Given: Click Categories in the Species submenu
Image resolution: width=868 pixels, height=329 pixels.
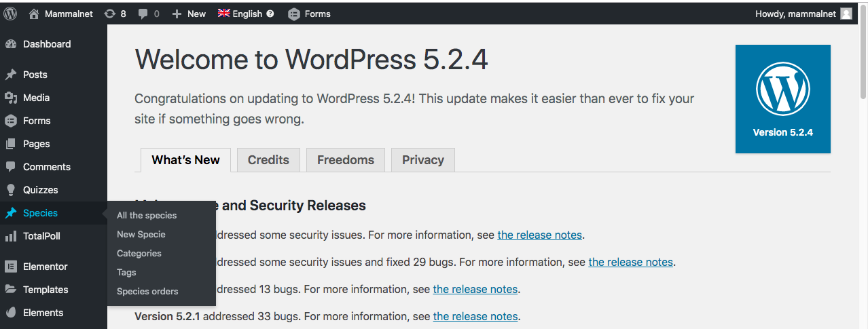Looking at the screenshot, I should pos(139,253).
